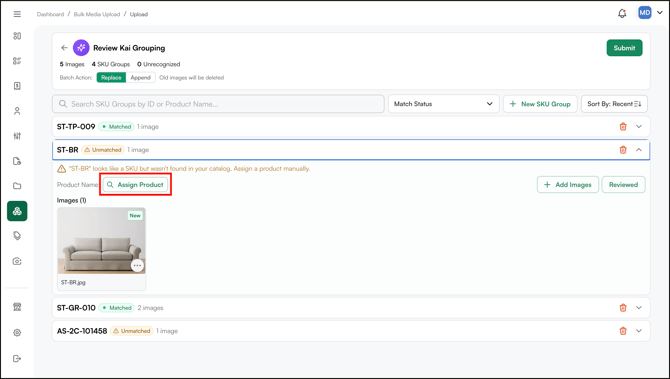This screenshot has height=379, width=670.
Task: Click the active green media upload icon
Action: 17,211
